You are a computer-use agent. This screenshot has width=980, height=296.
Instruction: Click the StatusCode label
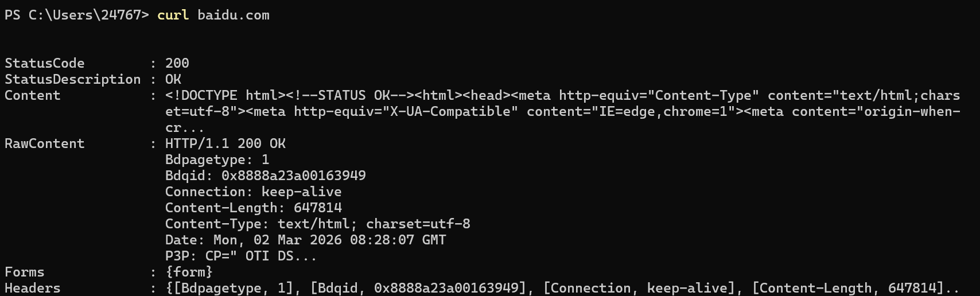pos(44,63)
